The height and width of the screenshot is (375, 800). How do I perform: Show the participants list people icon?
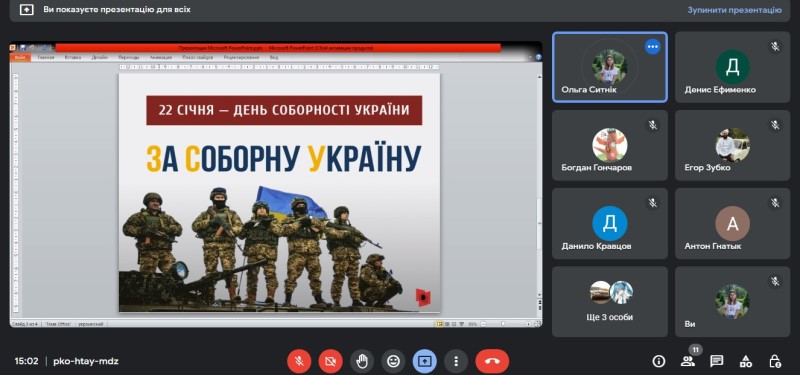pos(688,361)
